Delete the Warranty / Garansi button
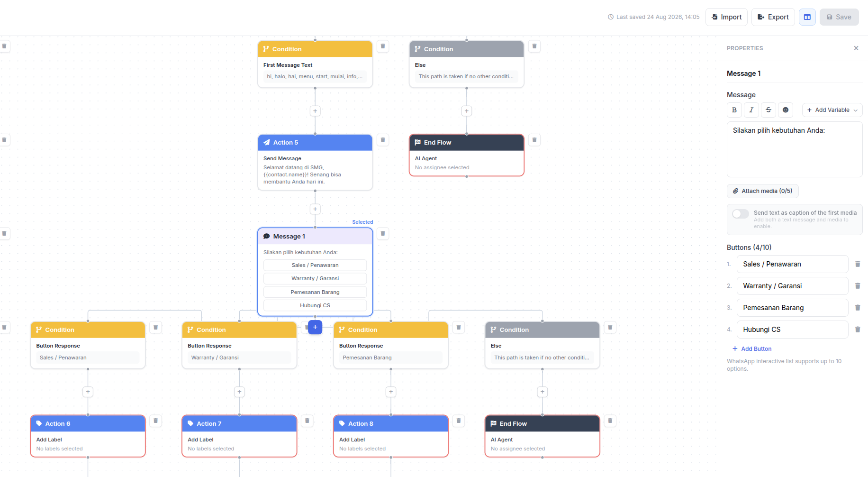 [x=858, y=286]
